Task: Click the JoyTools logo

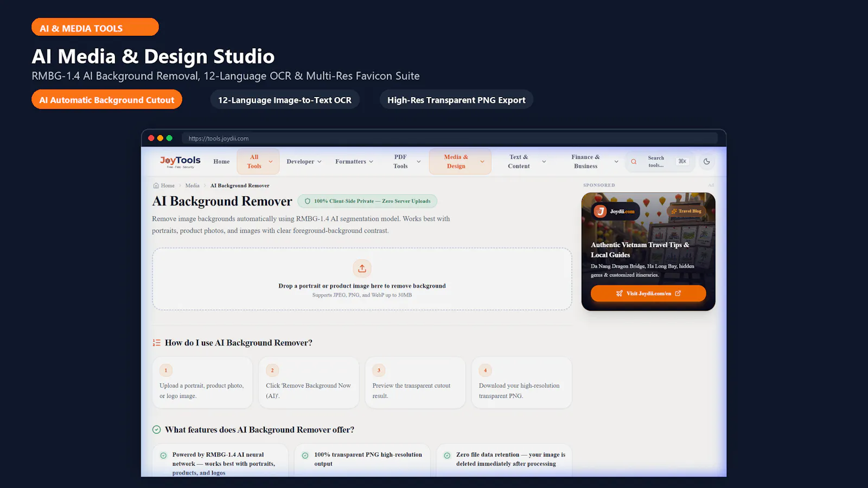Action: (x=180, y=162)
